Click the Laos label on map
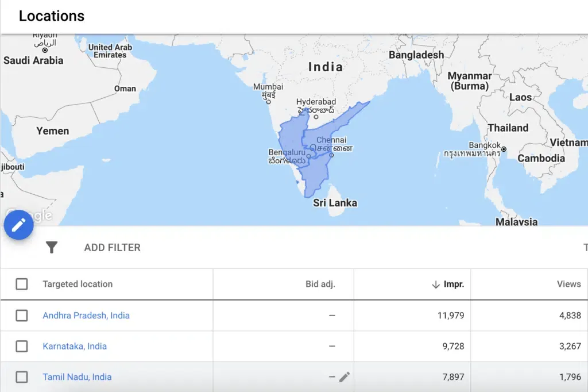This screenshot has height=392, width=588. tap(520, 97)
